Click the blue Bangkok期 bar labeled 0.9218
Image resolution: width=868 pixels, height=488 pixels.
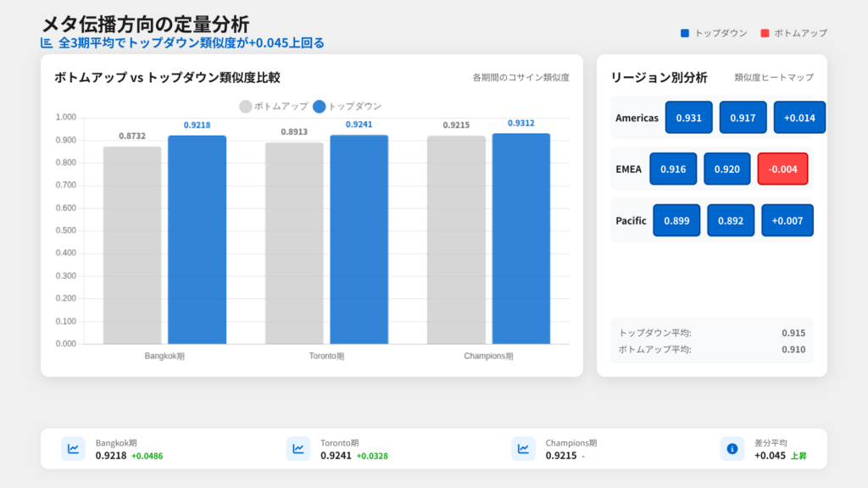pos(197,240)
